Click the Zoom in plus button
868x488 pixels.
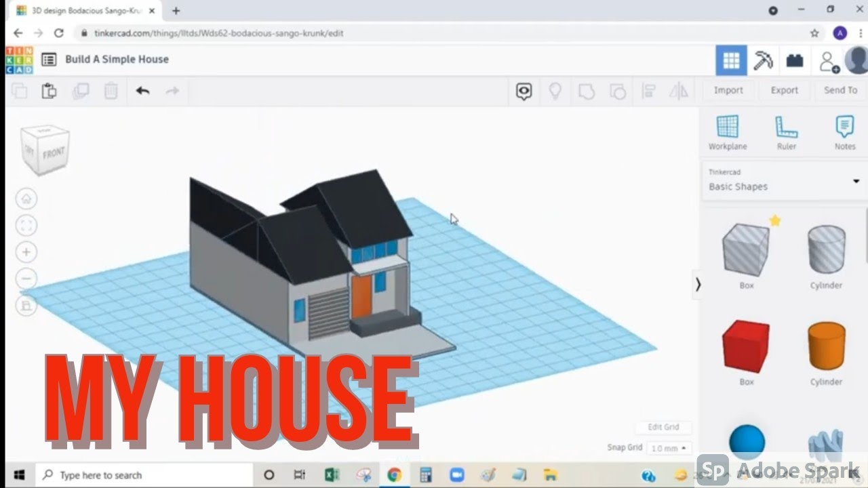[26, 252]
